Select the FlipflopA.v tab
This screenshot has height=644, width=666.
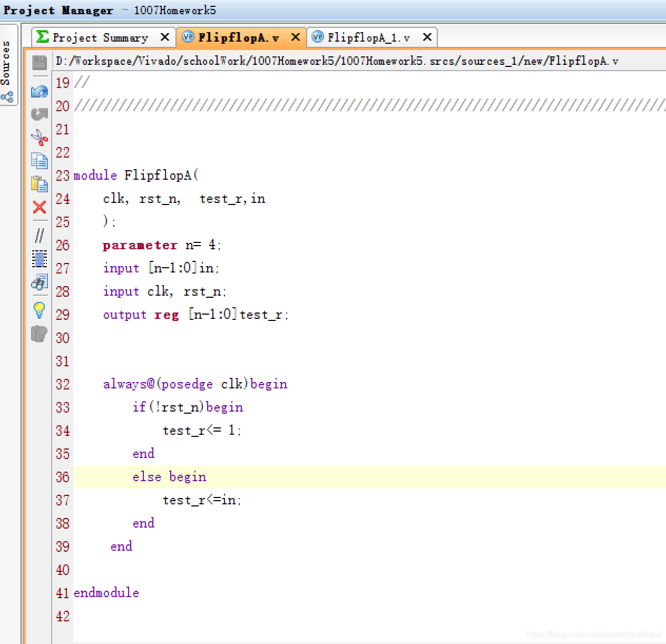242,37
